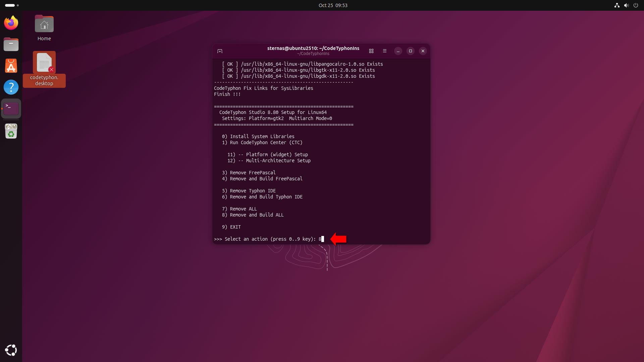Viewport: 644px width, 362px height.
Task: Open terminal tab overview grid
Action: (x=371, y=51)
